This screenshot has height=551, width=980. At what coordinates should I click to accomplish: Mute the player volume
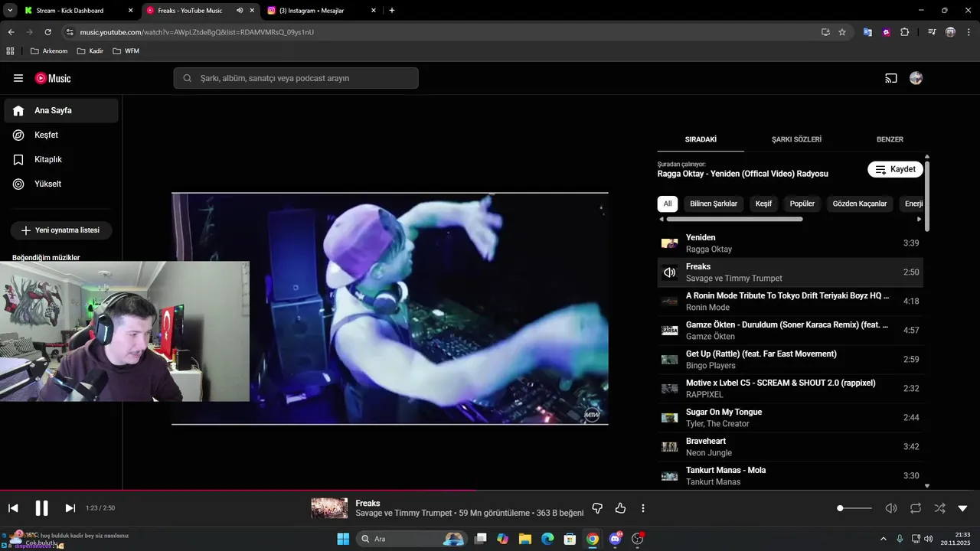[x=890, y=508]
